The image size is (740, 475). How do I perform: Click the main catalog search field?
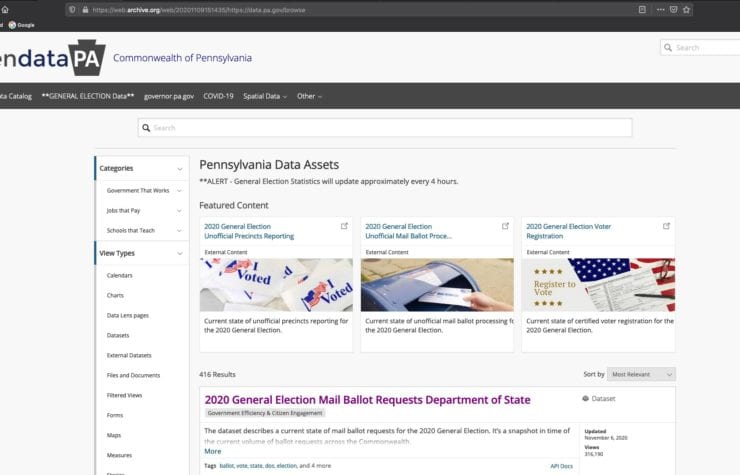tap(385, 128)
